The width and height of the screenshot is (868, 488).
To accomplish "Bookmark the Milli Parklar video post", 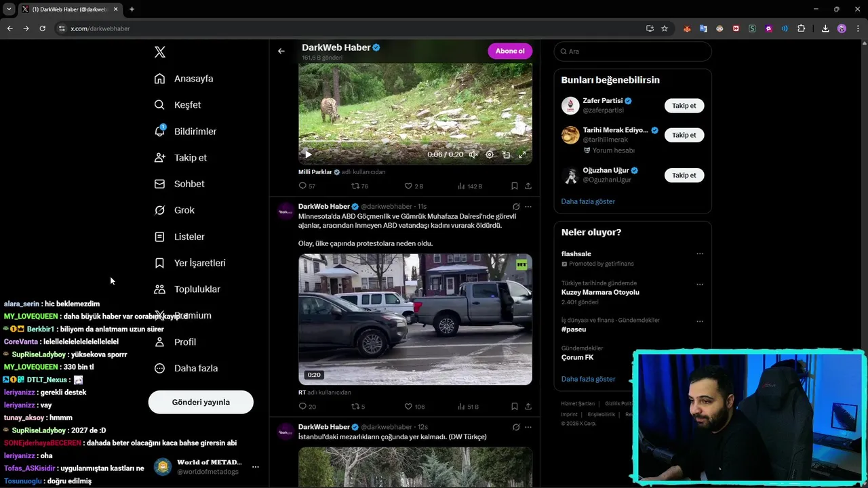I will coord(515,186).
